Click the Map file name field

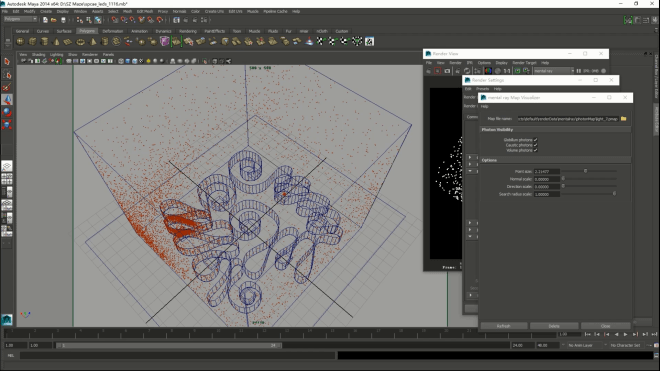[568, 119]
